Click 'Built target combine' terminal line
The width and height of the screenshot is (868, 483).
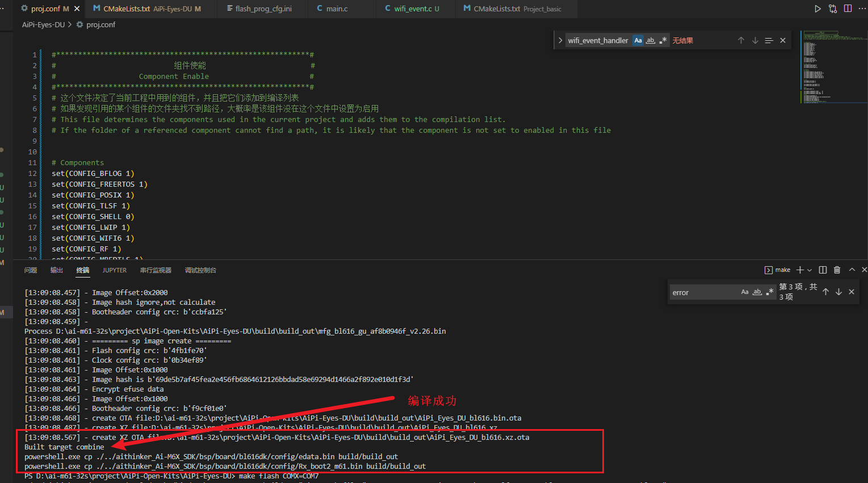point(64,447)
